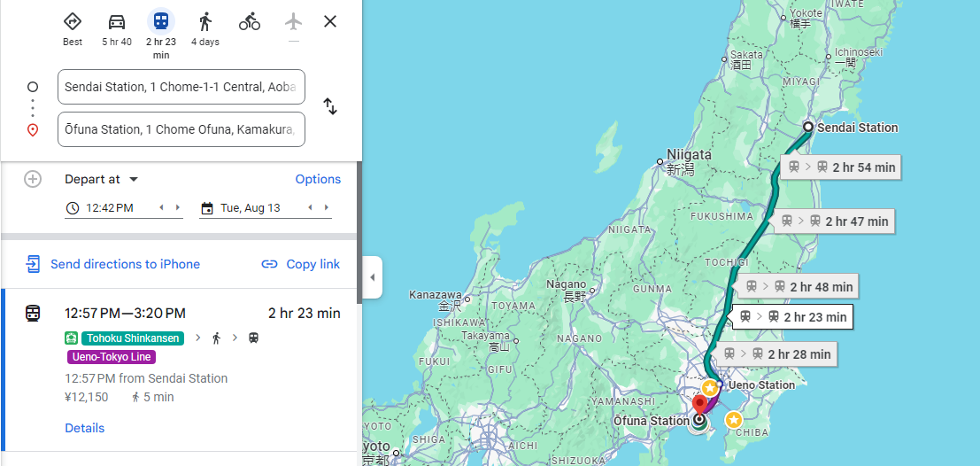Edit Ōfuna Station destination field
The height and width of the screenshot is (466, 980).
181,129
